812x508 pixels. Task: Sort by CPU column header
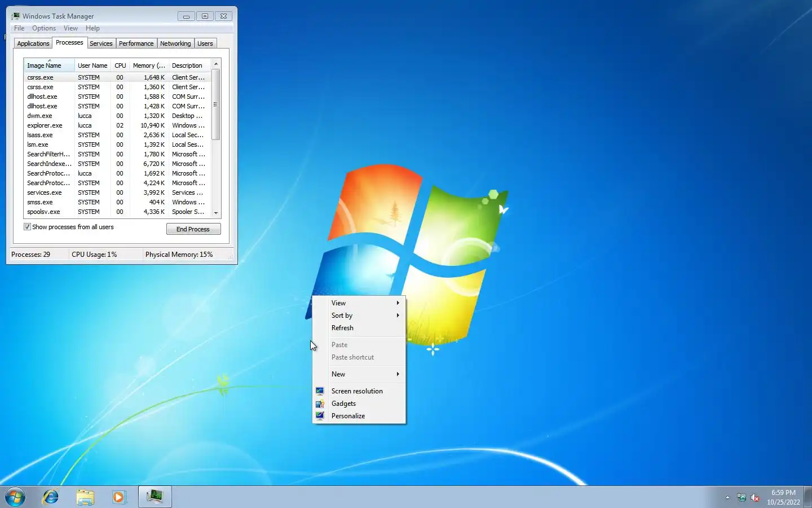click(120, 65)
